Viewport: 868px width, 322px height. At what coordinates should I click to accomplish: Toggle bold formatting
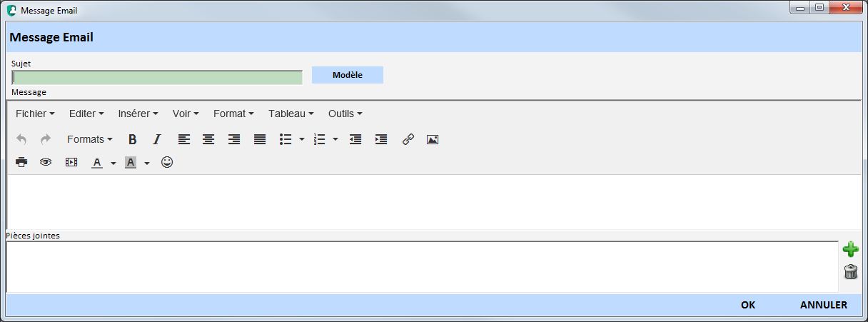point(132,139)
